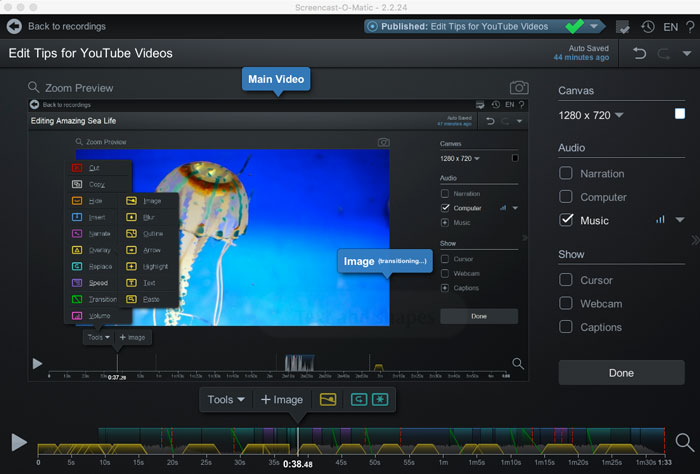Expand the Published status dropdown arrow
Viewport: 700px width, 474px height.
click(x=594, y=26)
